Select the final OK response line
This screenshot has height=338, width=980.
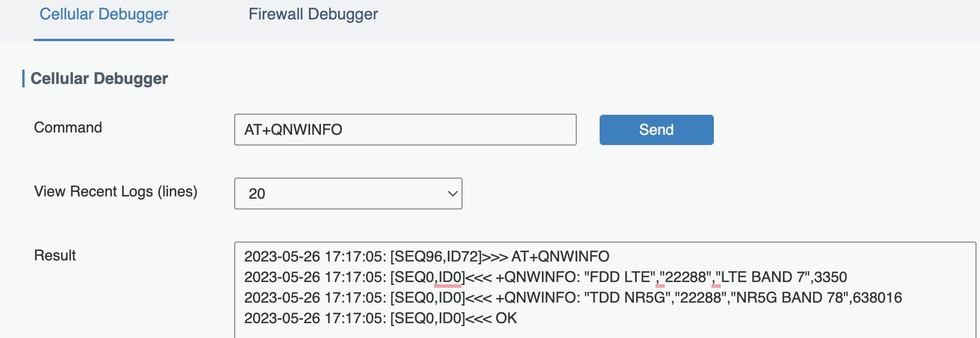point(380,318)
